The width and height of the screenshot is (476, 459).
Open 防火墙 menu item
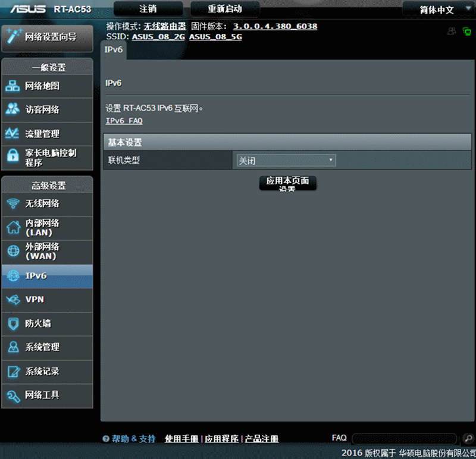point(48,323)
